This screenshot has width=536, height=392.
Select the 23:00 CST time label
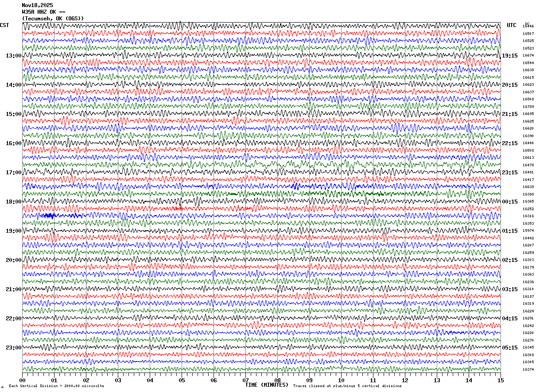(x=14, y=348)
